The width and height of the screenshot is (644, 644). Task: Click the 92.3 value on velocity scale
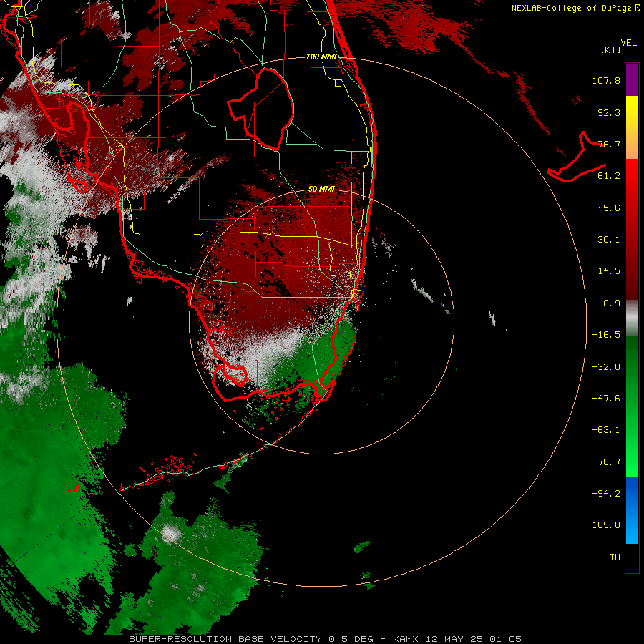click(609, 112)
